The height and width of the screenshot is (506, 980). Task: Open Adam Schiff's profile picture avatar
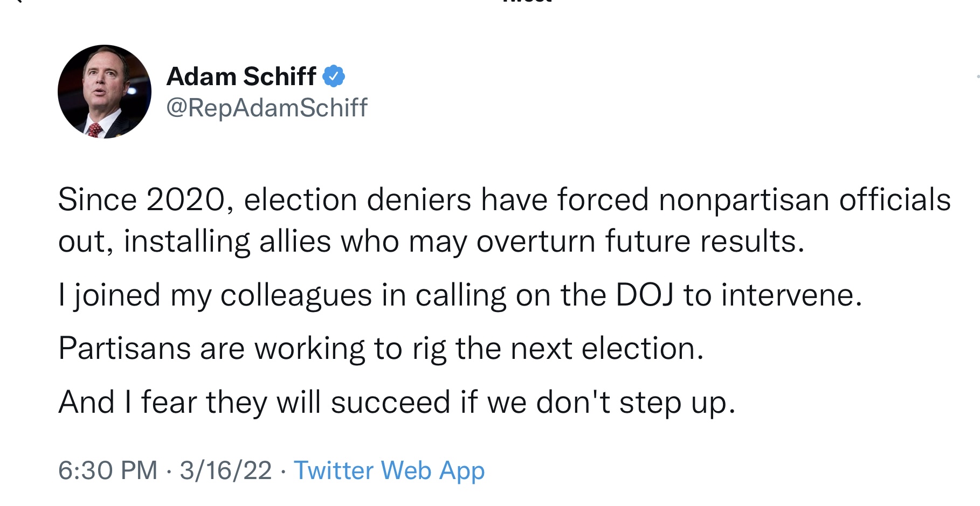point(105,92)
